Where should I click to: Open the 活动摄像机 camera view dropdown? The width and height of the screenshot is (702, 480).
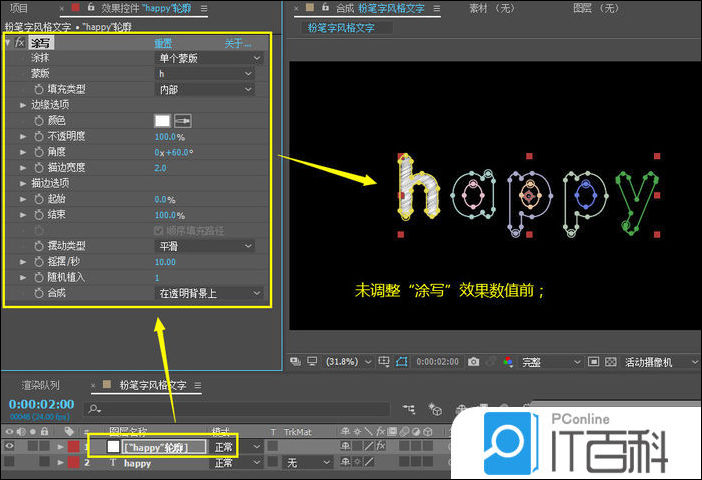coord(662,362)
